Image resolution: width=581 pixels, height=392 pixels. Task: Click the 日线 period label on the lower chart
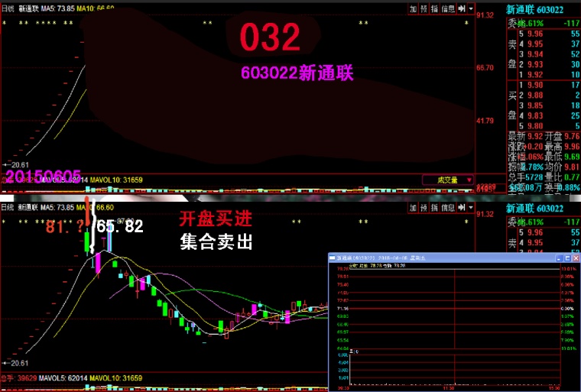click(x=8, y=208)
